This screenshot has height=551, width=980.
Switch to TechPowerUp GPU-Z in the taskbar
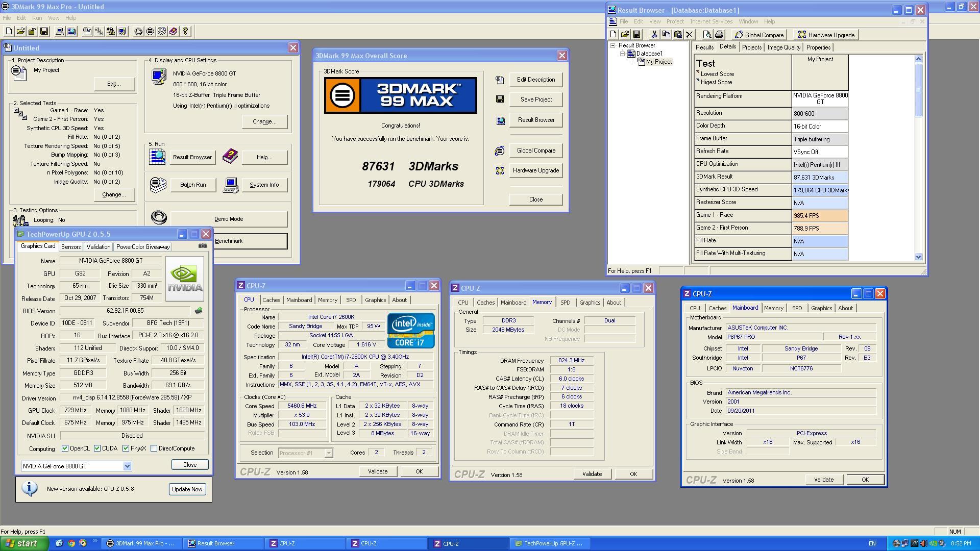click(x=550, y=544)
